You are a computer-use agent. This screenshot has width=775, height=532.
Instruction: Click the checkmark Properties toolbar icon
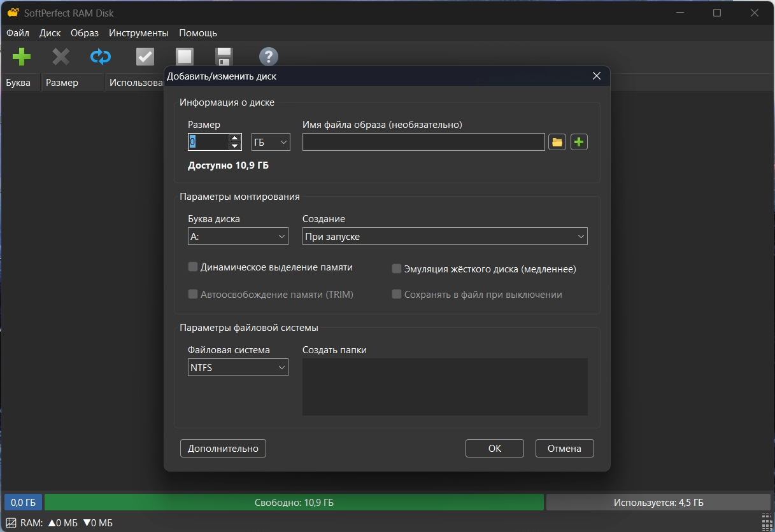(145, 57)
